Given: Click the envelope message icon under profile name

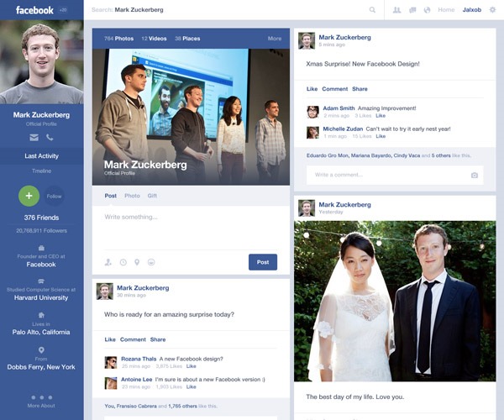Looking at the screenshot, I should click(x=34, y=137).
